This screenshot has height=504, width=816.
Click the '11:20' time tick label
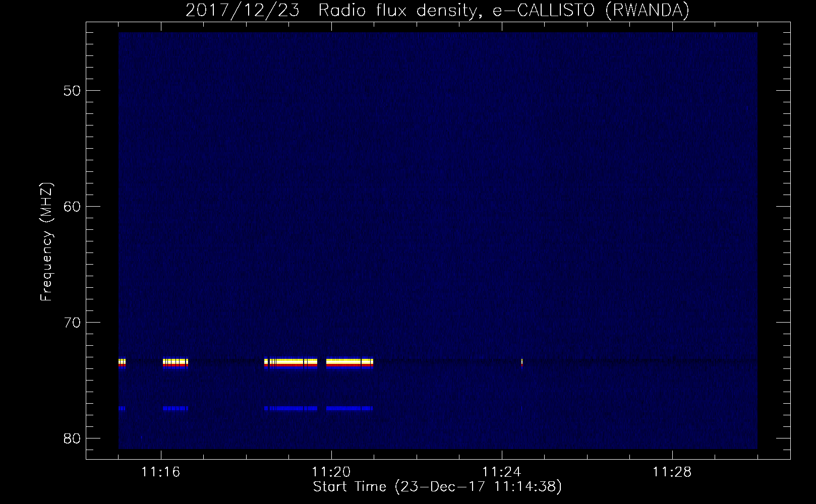[331, 472]
